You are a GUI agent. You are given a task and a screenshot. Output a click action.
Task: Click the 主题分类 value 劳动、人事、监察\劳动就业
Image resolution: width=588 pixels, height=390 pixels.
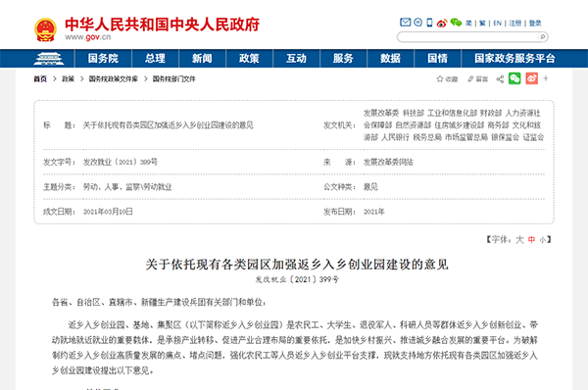[x=127, y=187]
